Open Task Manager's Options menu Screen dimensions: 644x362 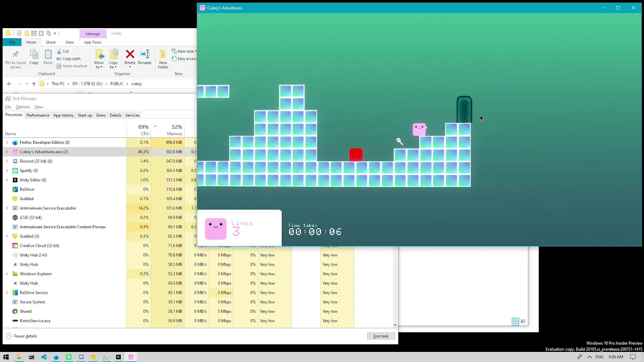pos(23,107)
